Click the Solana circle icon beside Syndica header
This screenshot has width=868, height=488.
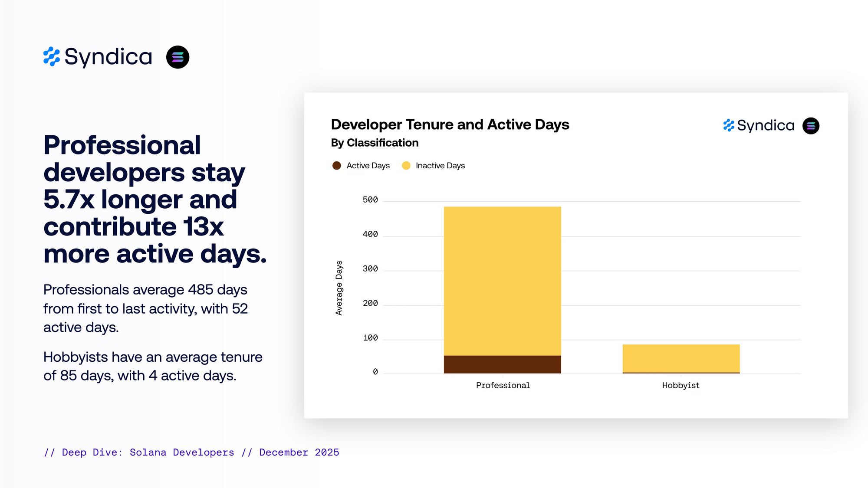tap(178, 57)
